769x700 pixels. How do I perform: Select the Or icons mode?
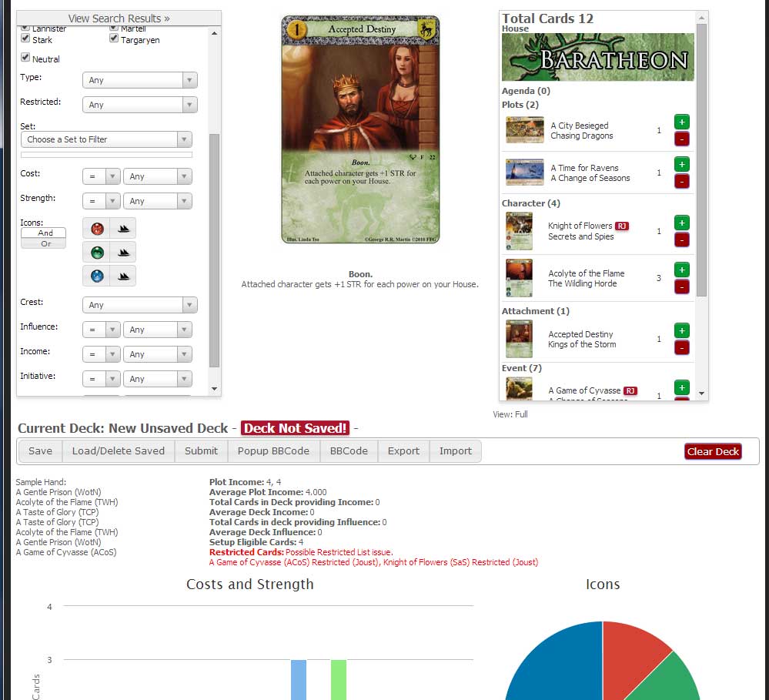pyautogui.click(x=43, y=243)
